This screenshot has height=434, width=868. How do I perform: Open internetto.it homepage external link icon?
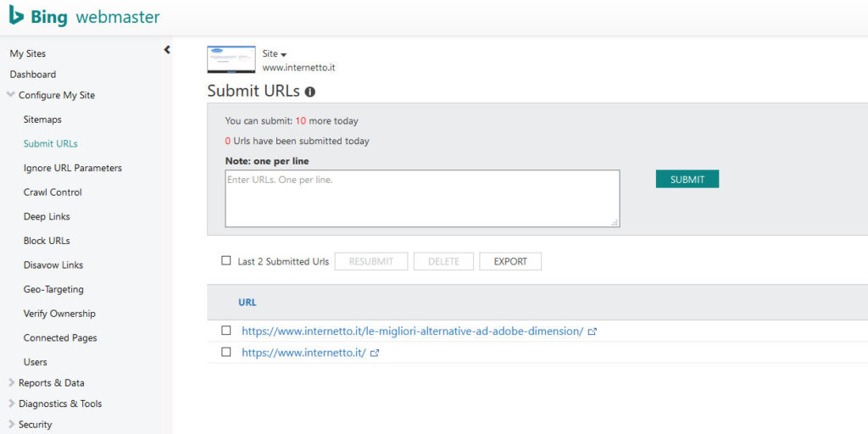coord(374,353)
